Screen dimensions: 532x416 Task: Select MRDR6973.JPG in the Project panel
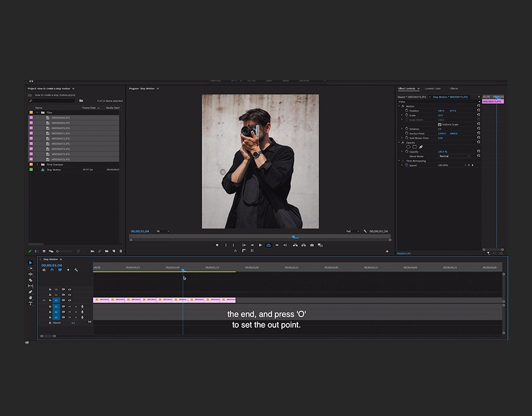coord(74,144)
